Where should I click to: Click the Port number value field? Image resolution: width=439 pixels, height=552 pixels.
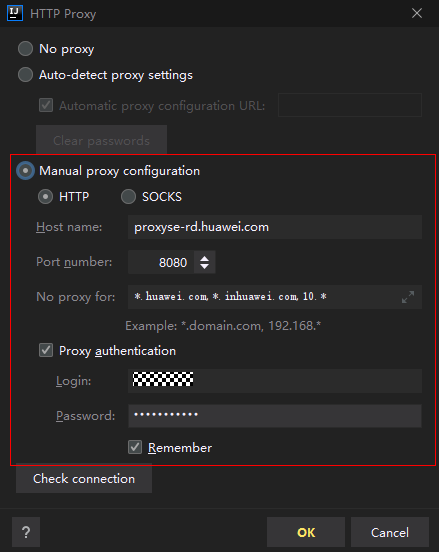(x=161, y=262)
